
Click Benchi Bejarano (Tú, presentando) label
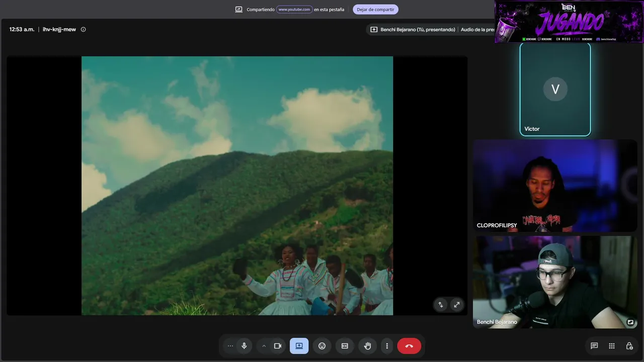(x=418, y=30)
